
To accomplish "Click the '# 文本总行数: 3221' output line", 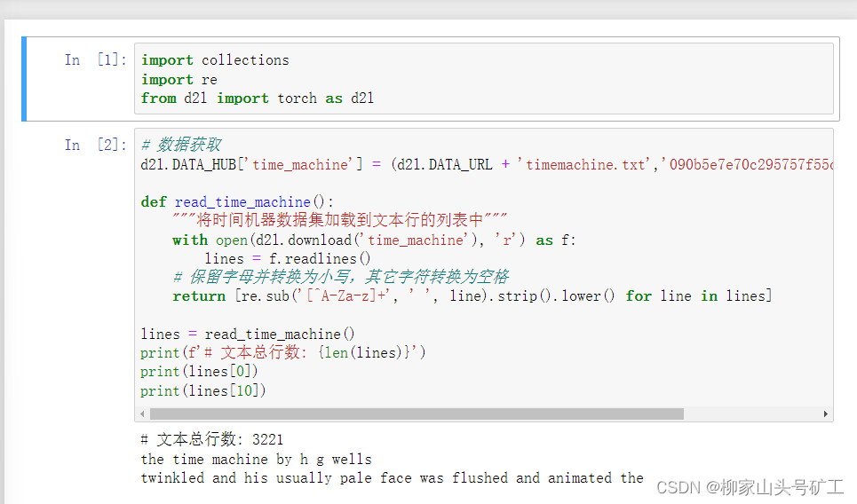I will coord(212,440).
